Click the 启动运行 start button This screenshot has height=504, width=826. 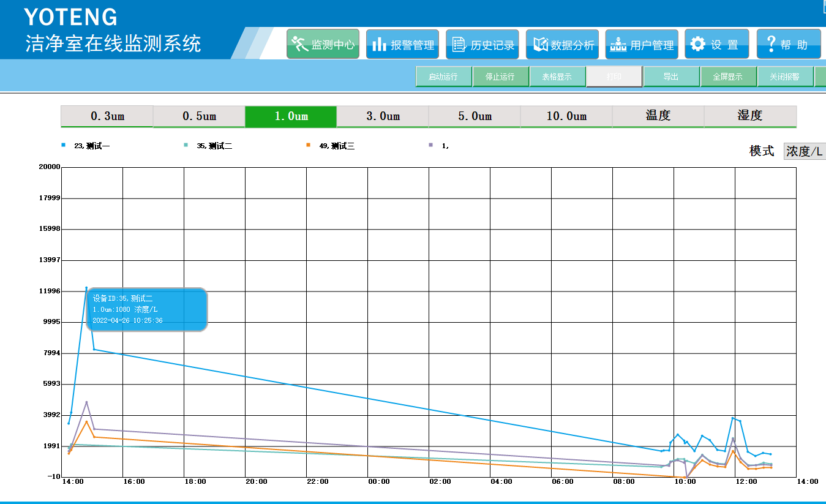pyautogui.click(x=444, y=77)
